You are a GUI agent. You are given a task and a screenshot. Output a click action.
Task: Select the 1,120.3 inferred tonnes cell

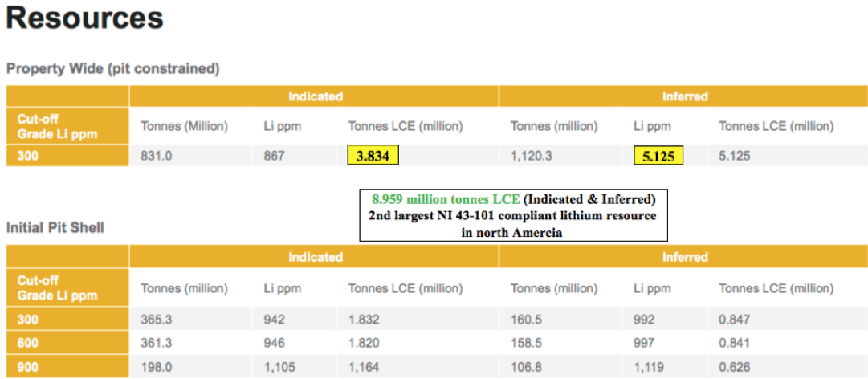[x=532, y=156]
